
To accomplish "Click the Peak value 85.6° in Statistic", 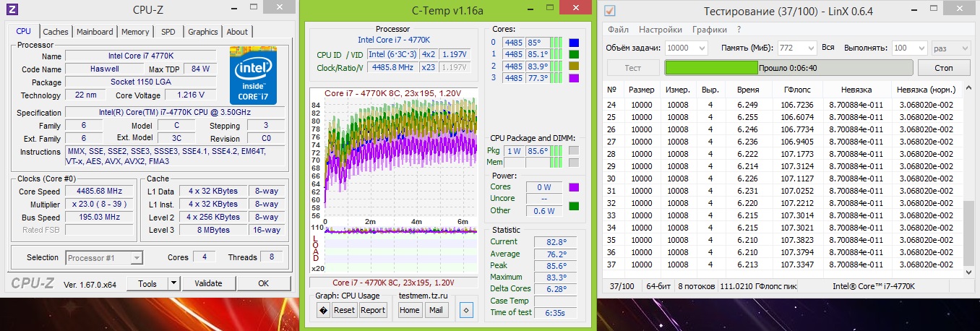I will click(x=555, y=265).
